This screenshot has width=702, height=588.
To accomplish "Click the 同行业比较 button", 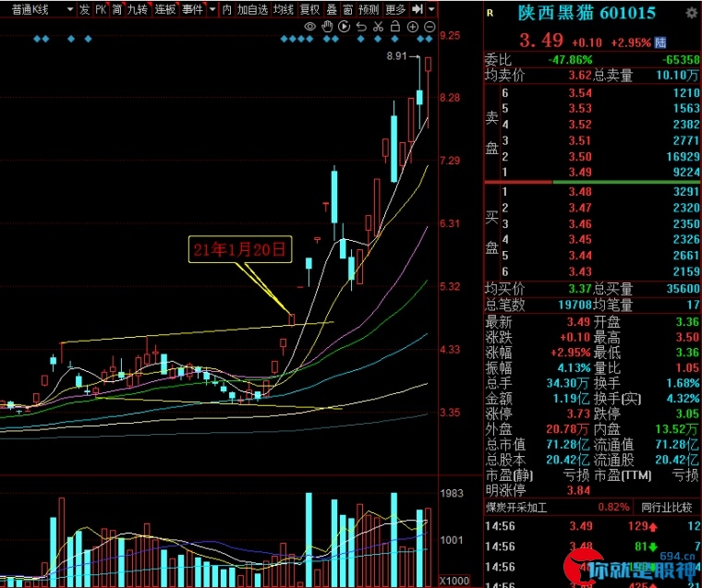I will tap(666, 508).
